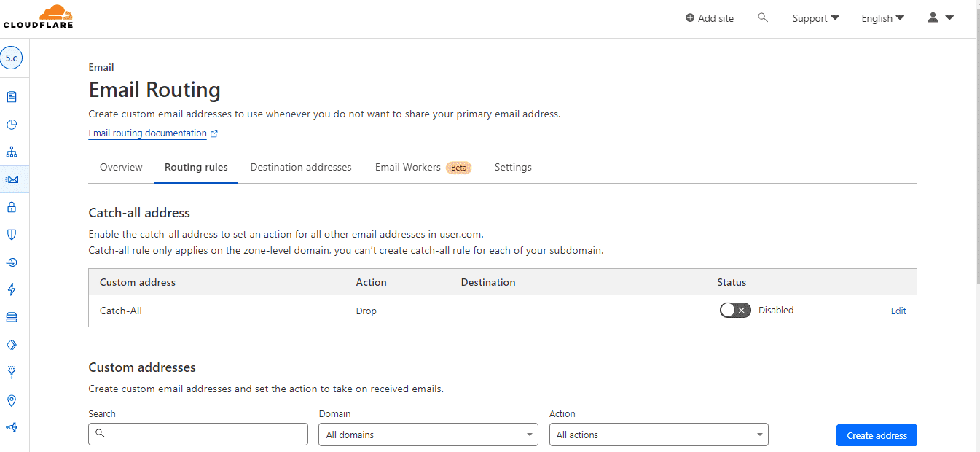The height and width of the screenshot is (452, 980).
Task: Open Rules funnel icon in sidebar
Action: click(x=12, y=373)
